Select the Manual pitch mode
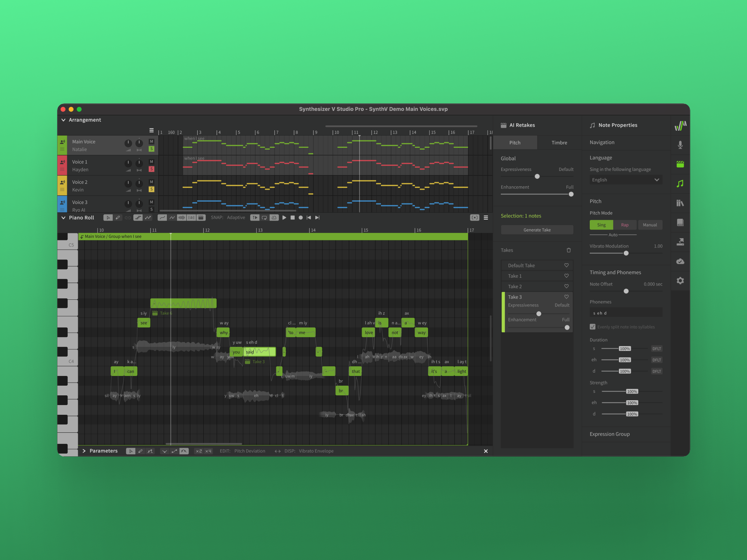Image resolution: width=747 pixels, height=560 pixels. coord(650,225)
